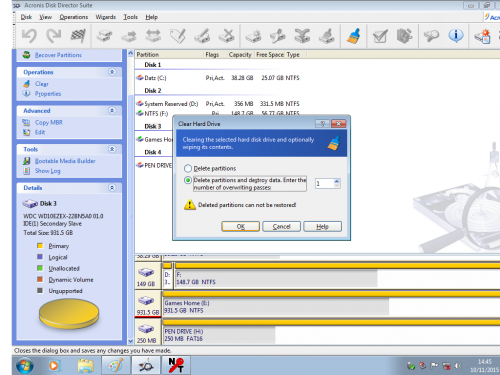This screenshot has width=500, height=375.
Task: Select the System Reserved (D:) partition row
Action: click(x=218, y=104)
